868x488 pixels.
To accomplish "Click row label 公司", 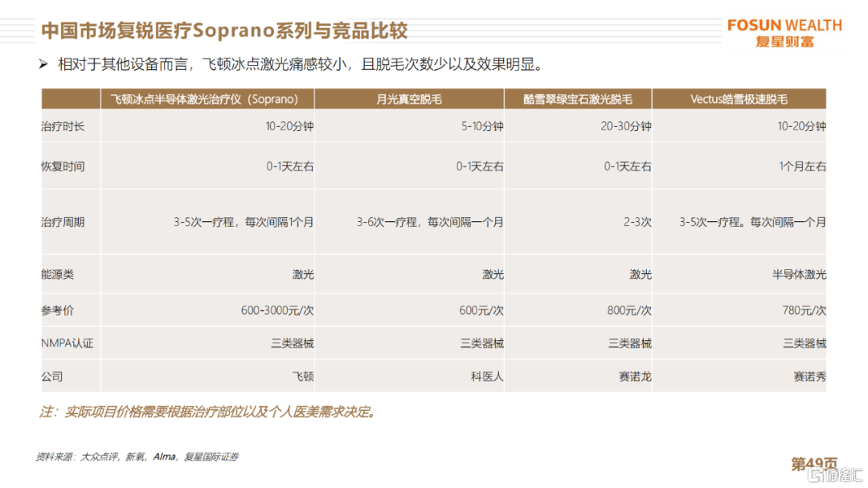I will pos(51,377).
